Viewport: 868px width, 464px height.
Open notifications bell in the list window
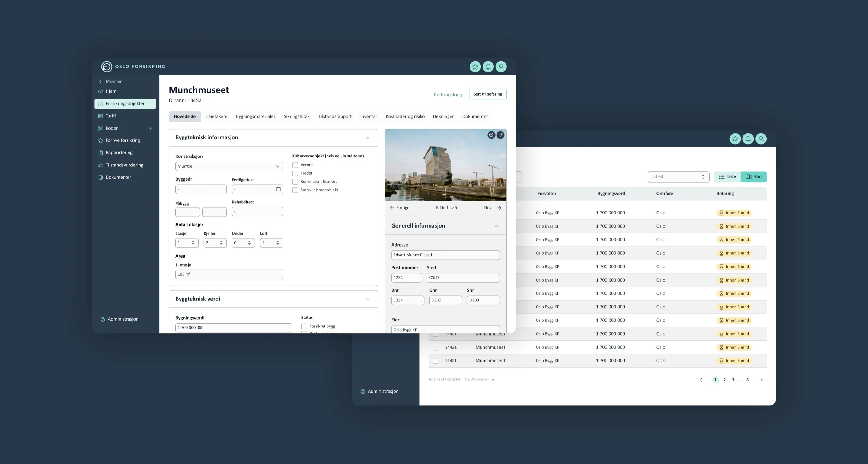tap(748, 139)
